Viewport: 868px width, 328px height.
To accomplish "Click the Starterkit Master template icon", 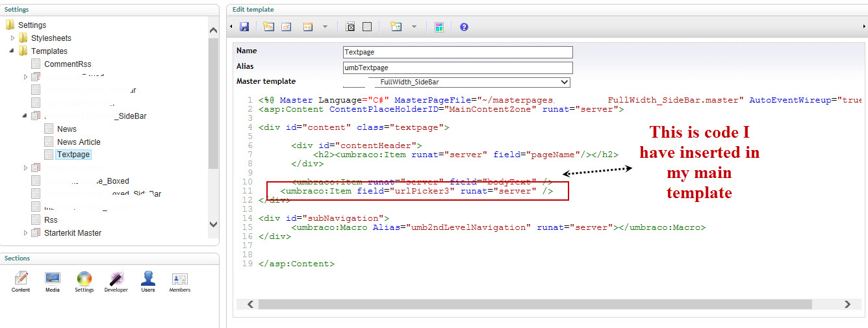I will point(36,233).
